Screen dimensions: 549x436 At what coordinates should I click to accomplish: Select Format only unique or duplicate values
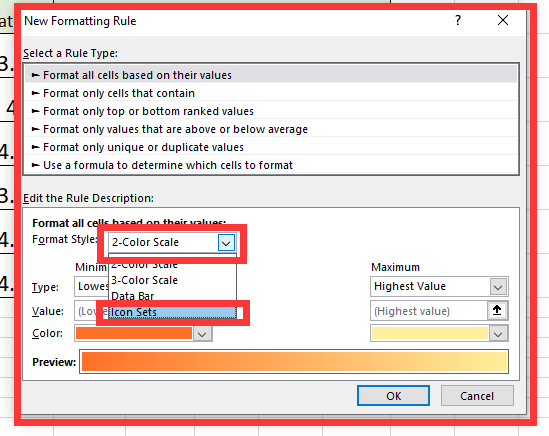(271, 147)
